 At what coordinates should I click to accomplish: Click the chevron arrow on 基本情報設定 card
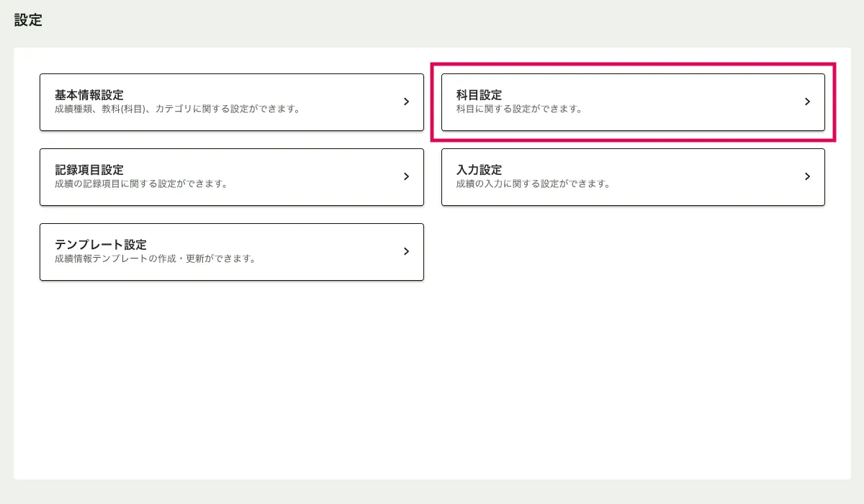point(406,102)
